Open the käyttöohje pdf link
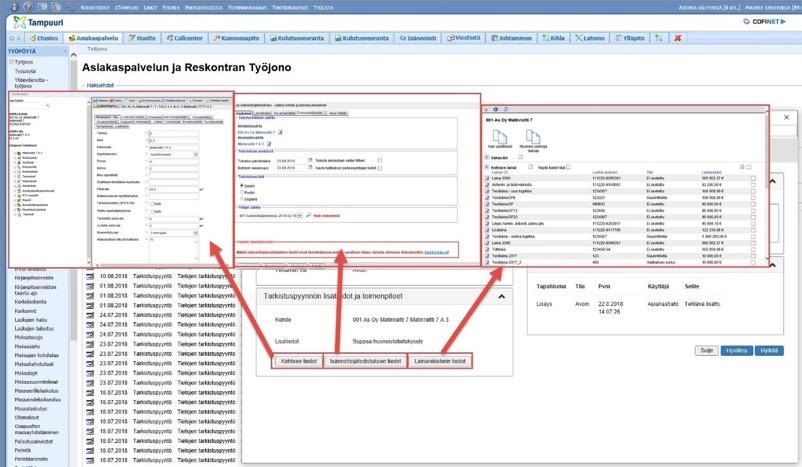Image resolution: width=802 pixels, height=467 pixels. click(437, 252)
